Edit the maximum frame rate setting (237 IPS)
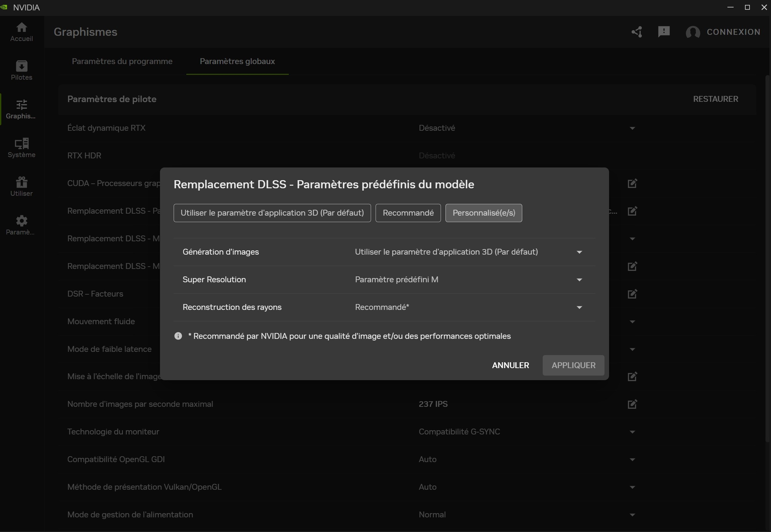 coord(632,404)
